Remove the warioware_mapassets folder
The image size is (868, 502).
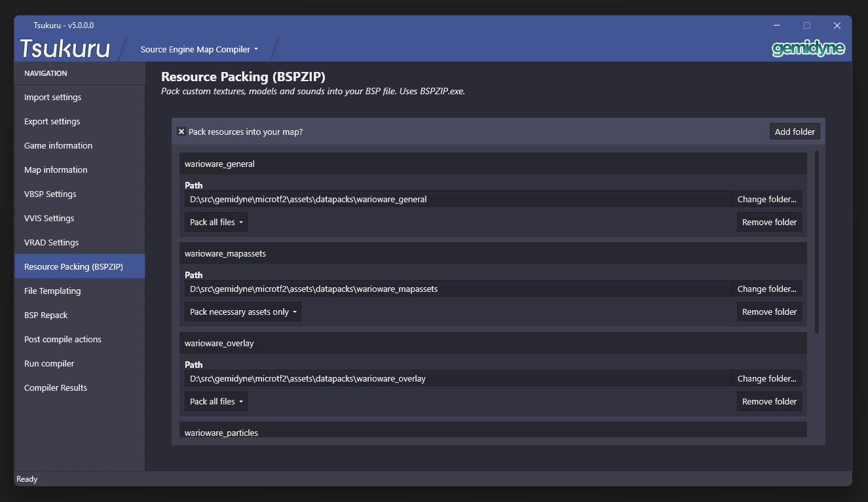click(x=769, y=312)
